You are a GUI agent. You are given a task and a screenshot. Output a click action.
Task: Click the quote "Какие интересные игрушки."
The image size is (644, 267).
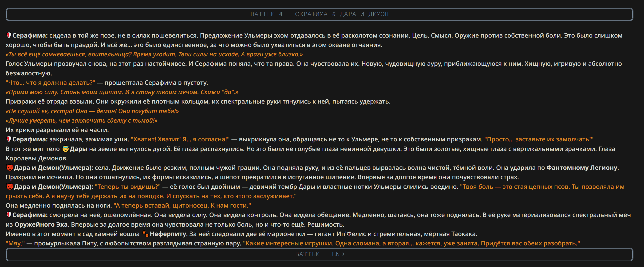288,243
